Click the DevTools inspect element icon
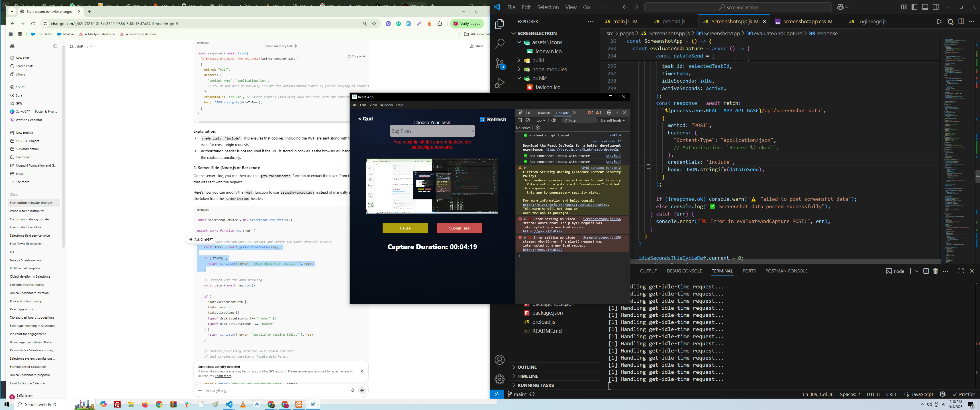Screen dimensions: 980x410 520,112
